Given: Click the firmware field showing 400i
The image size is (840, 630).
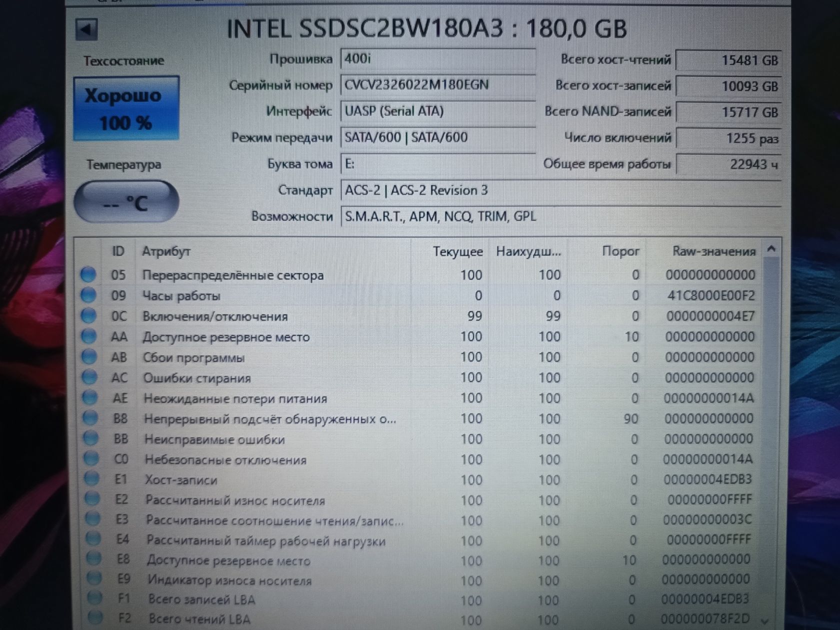Looking at the screenshot, I should point(438,59).
